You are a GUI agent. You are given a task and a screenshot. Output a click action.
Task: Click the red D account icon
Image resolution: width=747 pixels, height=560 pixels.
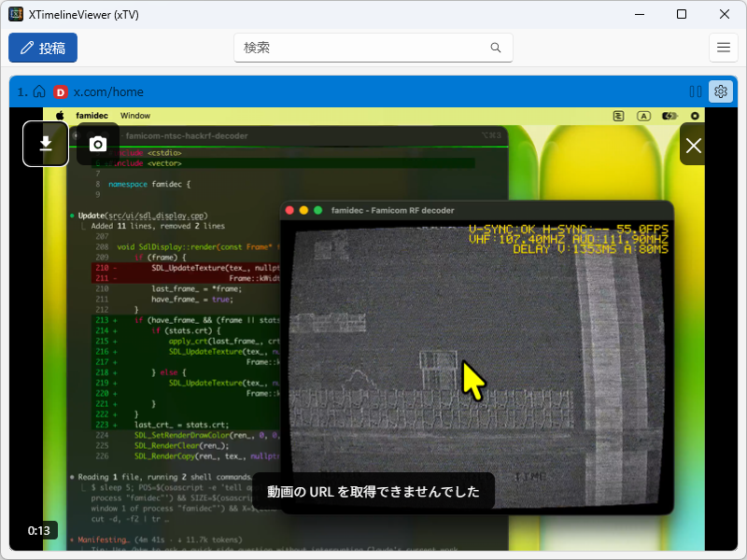coord(61,91)
